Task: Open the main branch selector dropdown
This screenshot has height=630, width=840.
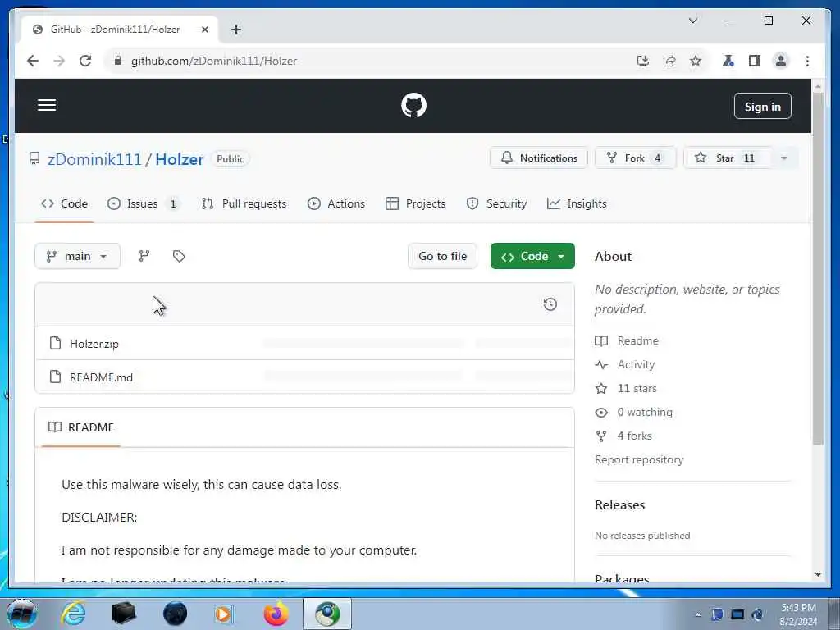Action: pyautogui.click(x=77, y=256)
